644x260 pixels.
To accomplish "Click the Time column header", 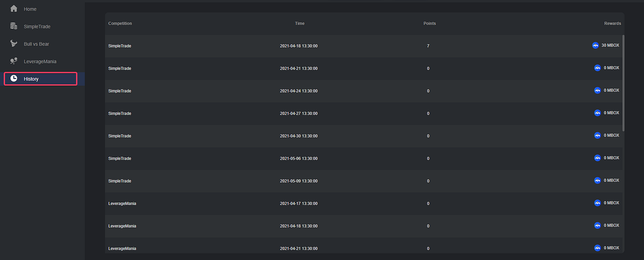I will [x=299, y=23].
